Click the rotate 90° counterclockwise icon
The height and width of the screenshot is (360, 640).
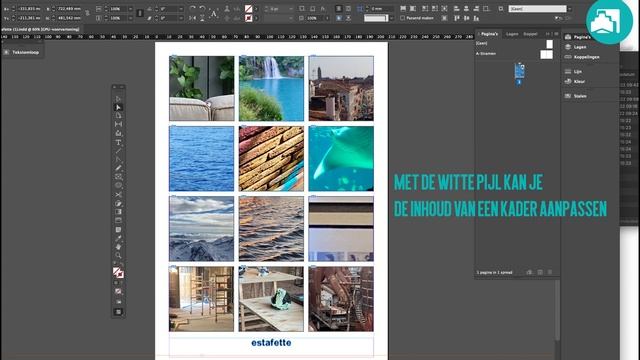pos(203,9)
